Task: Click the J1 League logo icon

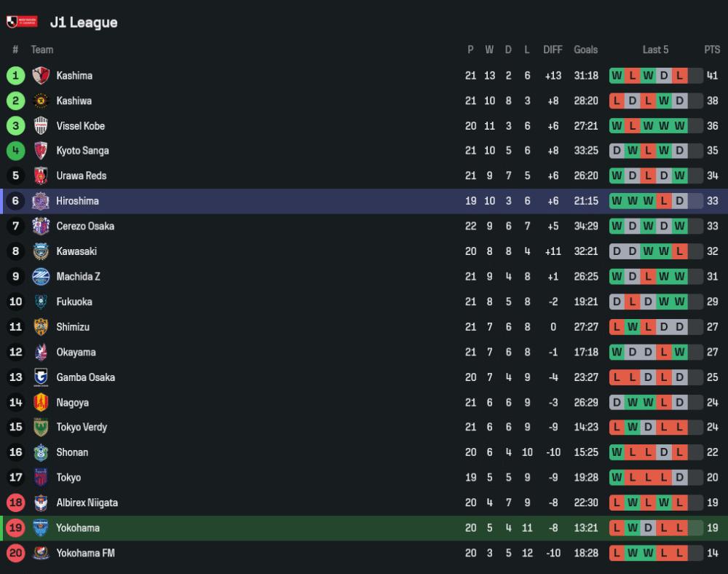Action: 22,22
